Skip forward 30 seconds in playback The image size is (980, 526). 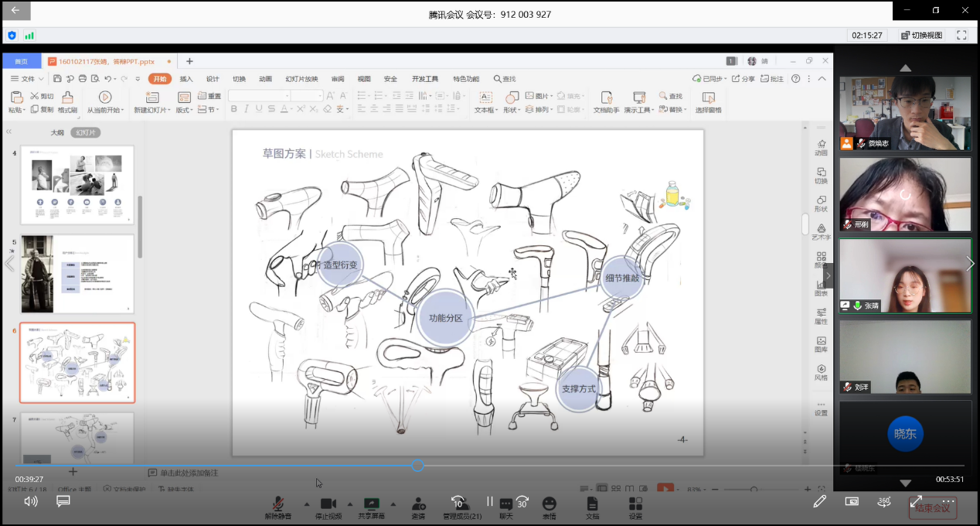click(x=522, y=502)
